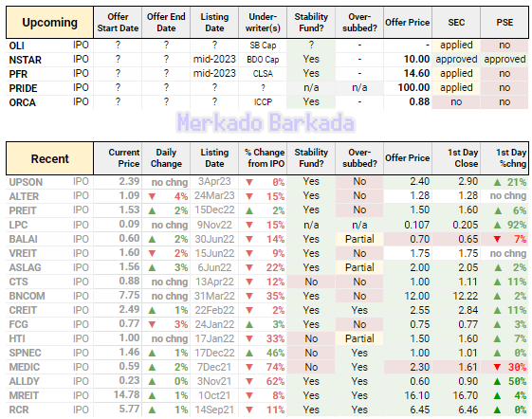
Task: Select the CREIT ticker row label
Action: (23, 310)
